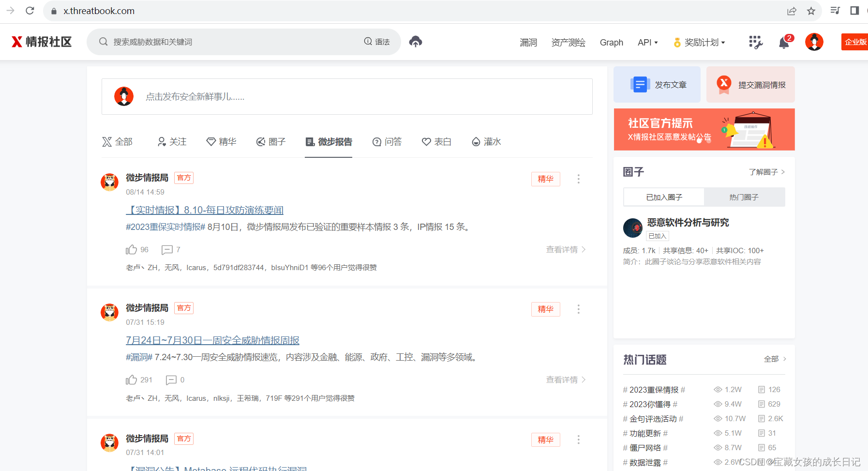868x471 pixels.
Task: Click the 发布文章 button
Action: point(657,84)
